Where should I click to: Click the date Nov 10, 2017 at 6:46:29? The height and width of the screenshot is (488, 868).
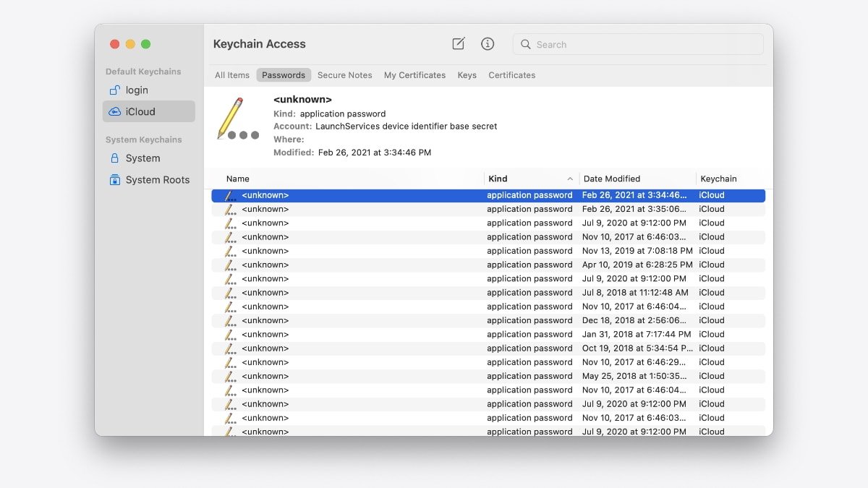point(634,362)
